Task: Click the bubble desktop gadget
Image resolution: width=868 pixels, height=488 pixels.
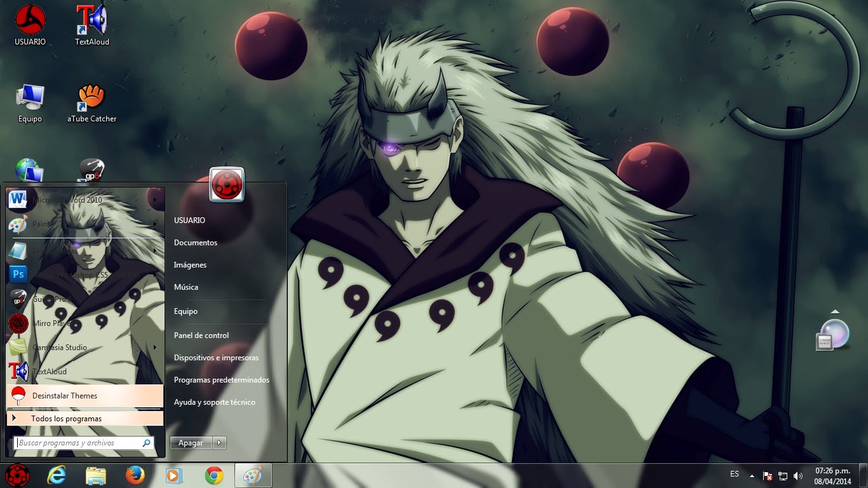Action: [834, 334]
